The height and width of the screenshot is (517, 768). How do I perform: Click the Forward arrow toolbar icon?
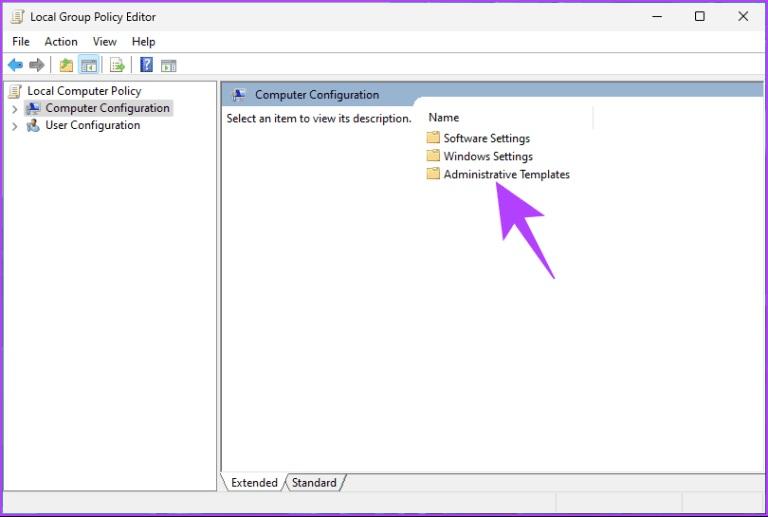tap(37, 65)
